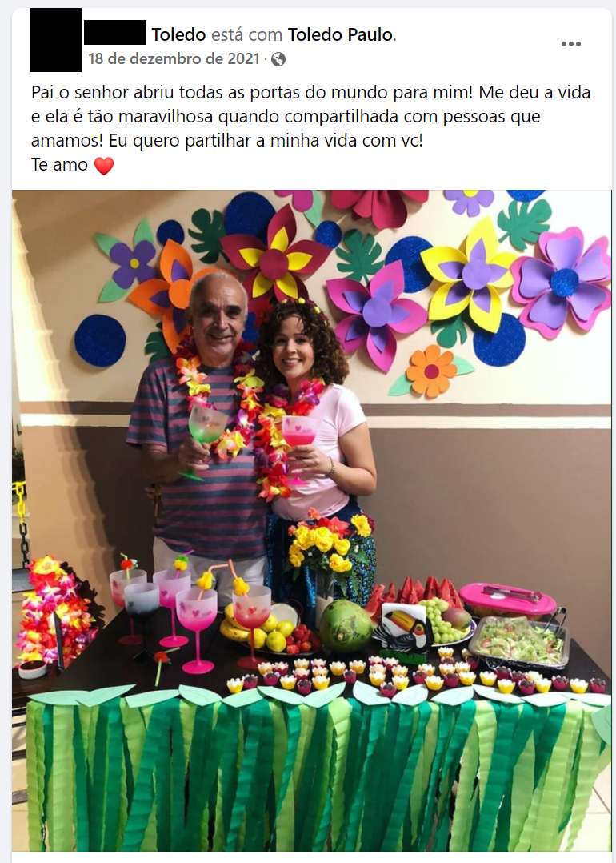Open the post author's Toledo name link

tap(178, 34)
